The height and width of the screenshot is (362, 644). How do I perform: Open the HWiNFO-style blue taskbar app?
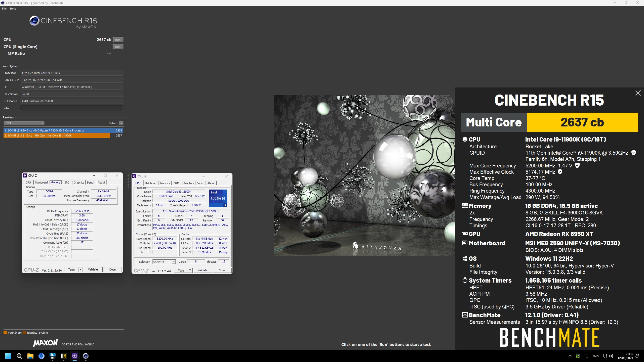click(53, 356)
